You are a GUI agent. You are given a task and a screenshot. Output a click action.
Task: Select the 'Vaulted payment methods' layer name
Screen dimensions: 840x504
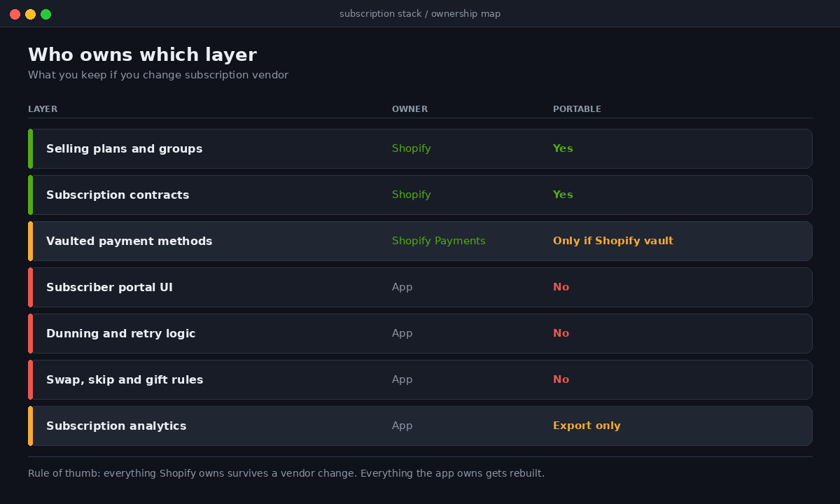tap(129, 241)
